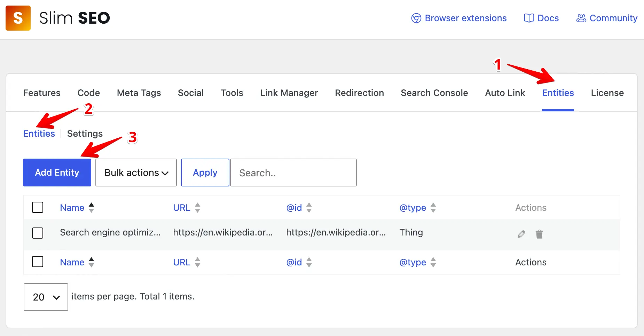
Task: Apply the selected bulk action
Action: pos(205,173)
